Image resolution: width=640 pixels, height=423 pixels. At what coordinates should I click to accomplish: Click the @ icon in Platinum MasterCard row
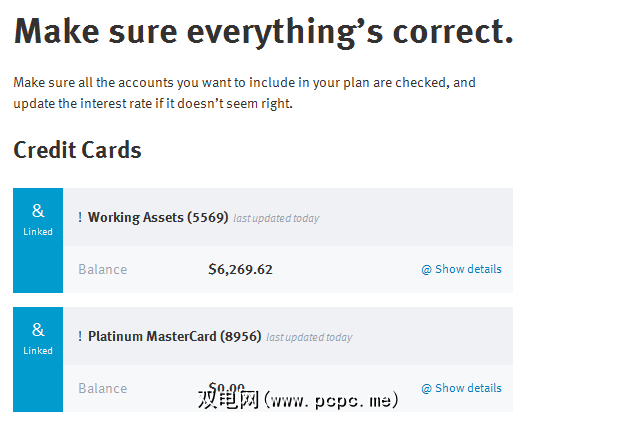click(426, 388)
